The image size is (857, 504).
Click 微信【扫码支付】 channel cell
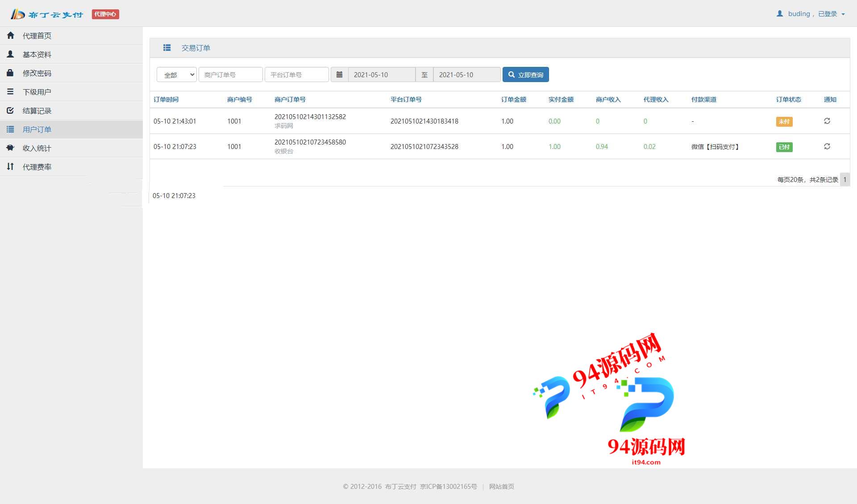click(715, 146)
